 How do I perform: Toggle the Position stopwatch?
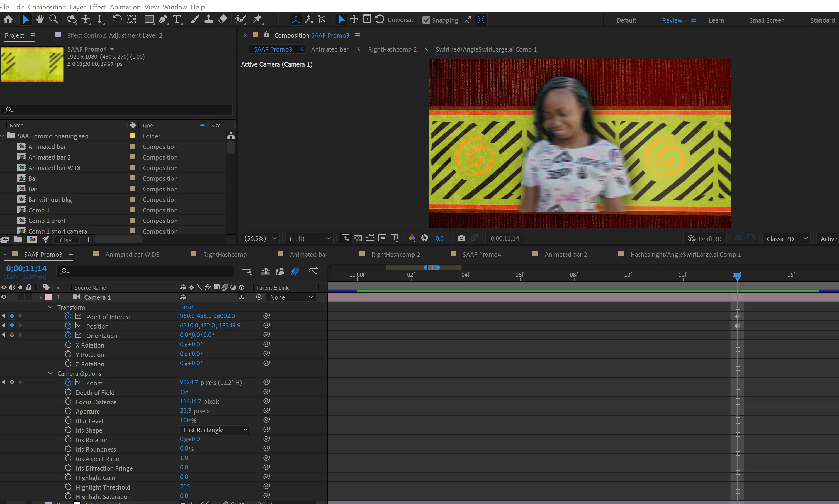pyautogui.click(x=68, y=326)
